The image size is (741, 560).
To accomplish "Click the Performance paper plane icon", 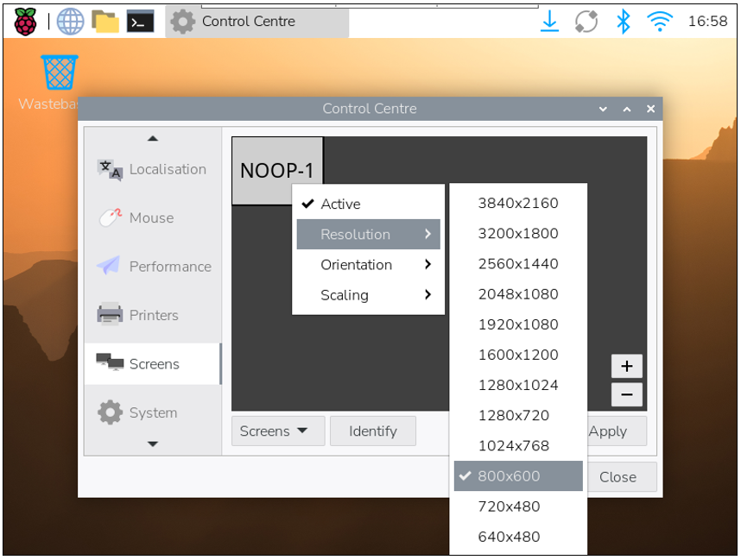I will click(x=109, y=266).
